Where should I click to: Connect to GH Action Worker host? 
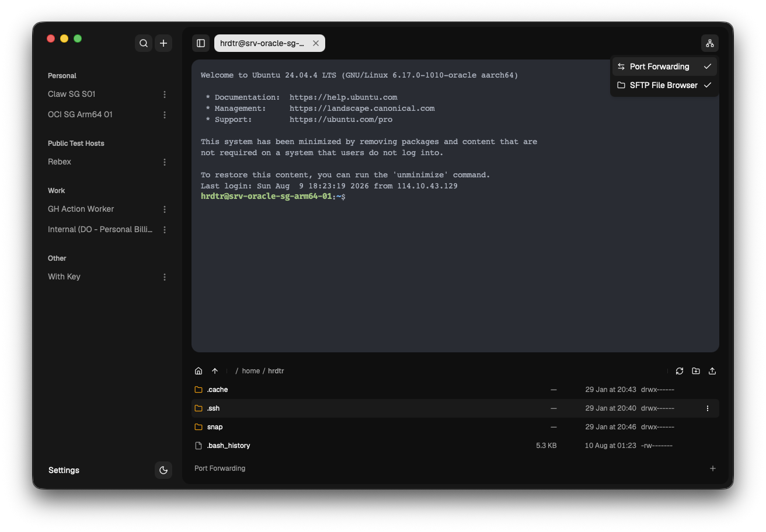click(81, 209)
